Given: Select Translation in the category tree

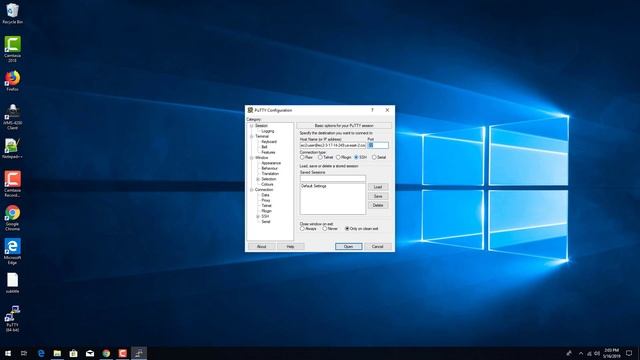Looking at the screenshot, I should pos(270,173).
